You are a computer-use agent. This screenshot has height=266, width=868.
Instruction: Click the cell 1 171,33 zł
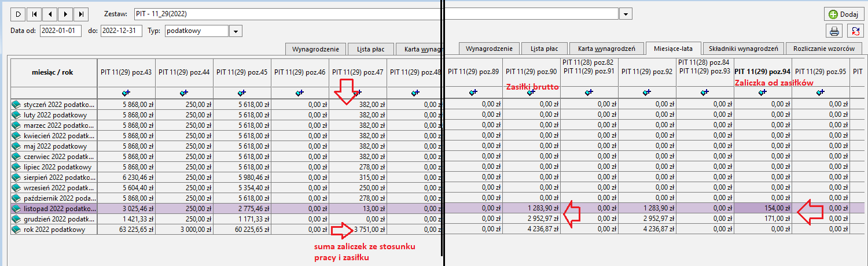(x=242, y=219)
